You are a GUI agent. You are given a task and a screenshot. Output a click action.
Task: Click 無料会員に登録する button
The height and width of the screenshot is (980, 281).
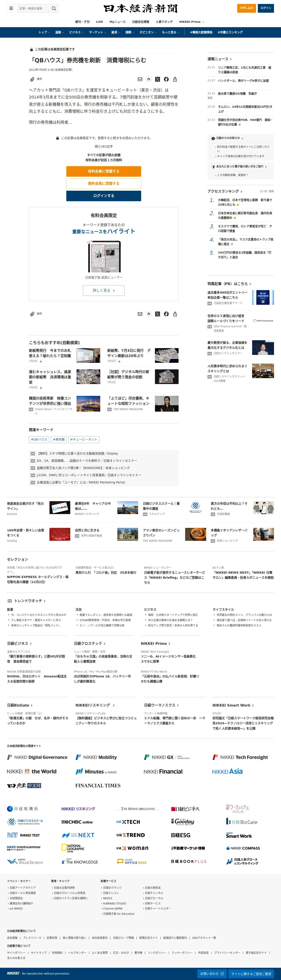104,183
